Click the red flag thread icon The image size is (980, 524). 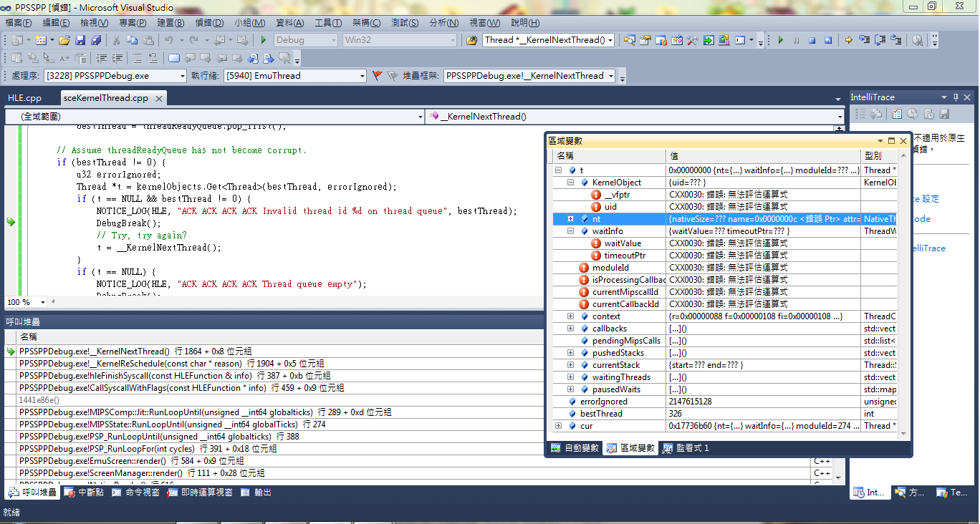click(378, 75)
